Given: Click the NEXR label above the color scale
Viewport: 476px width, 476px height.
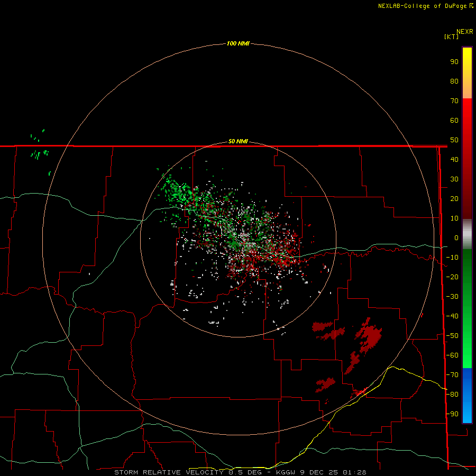Looking at the screenshot, I should coord(465,32).
